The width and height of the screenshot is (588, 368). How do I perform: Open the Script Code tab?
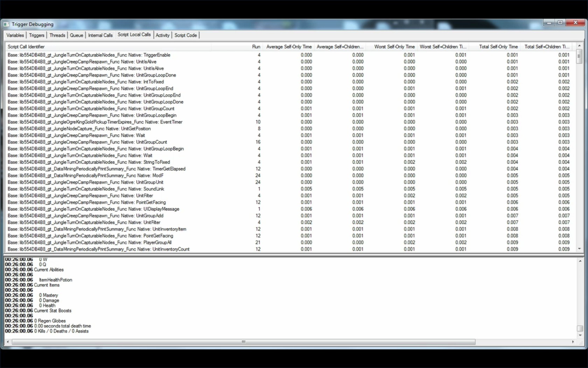click(185, 35)
